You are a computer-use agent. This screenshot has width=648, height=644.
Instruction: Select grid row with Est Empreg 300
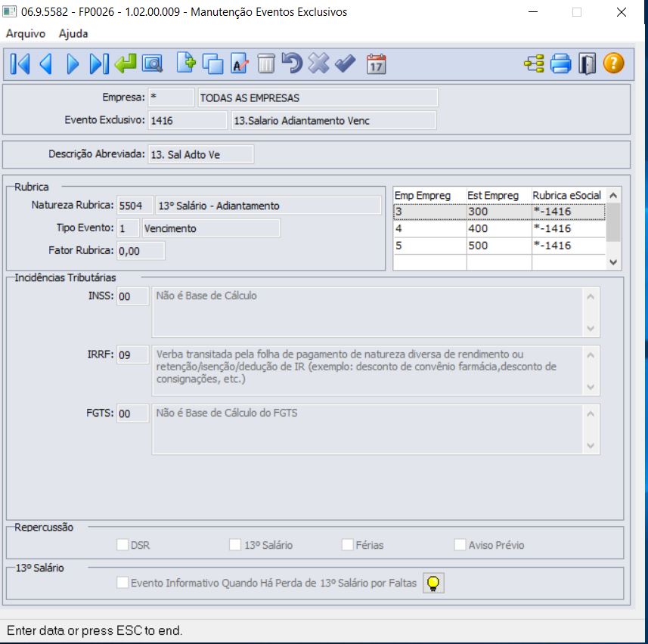pos(499,212)
